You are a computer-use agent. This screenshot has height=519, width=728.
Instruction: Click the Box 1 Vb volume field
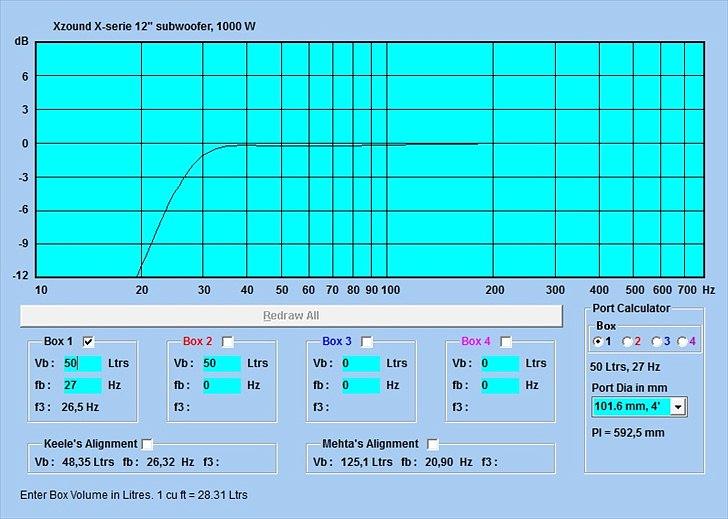(x=82, y=364)
